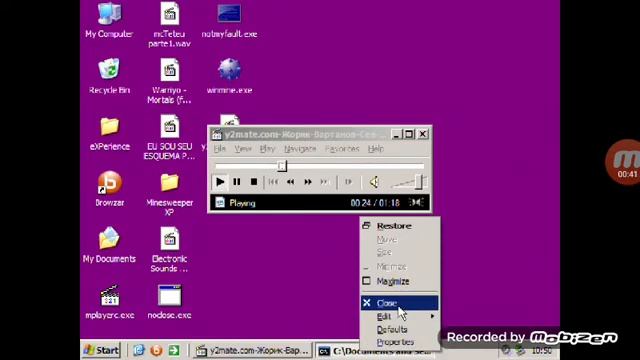Choose Close in the context menu
The height and width of the screenshot is (360, 640).
point(400,303)
